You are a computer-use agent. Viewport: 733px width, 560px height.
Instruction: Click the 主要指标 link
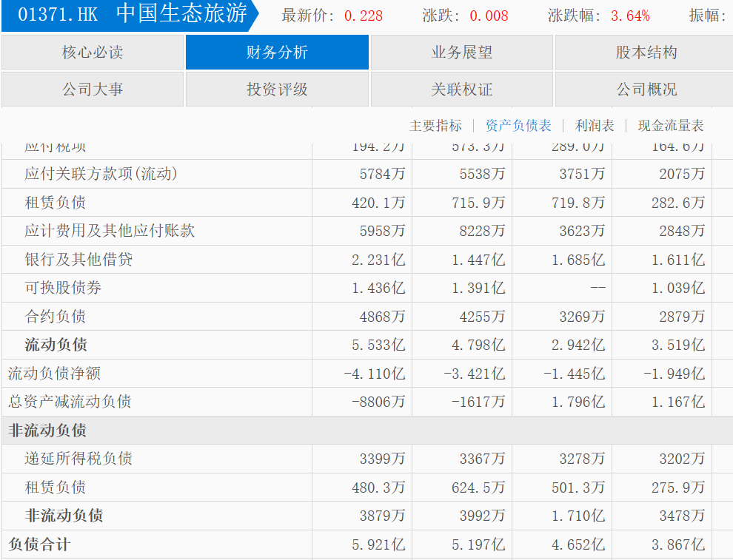coord(435,126)
